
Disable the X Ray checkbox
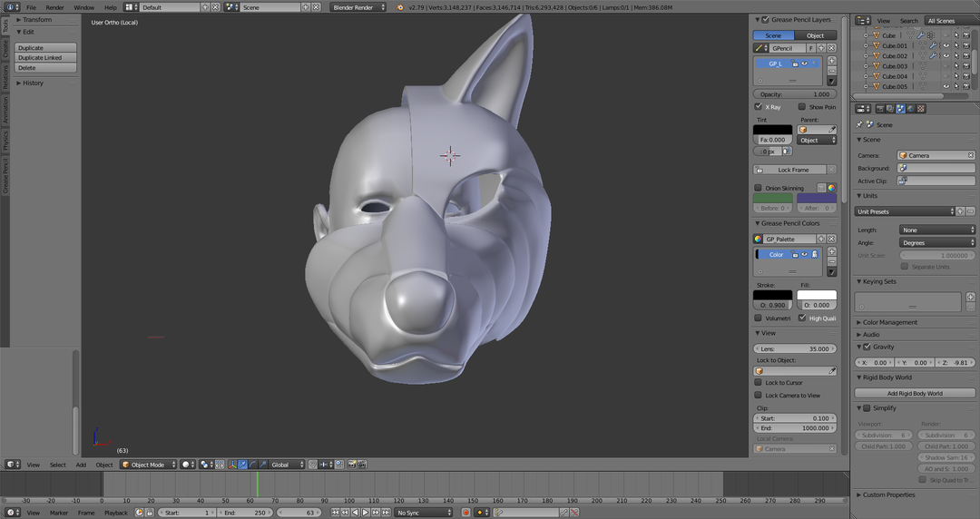point(759,107)
